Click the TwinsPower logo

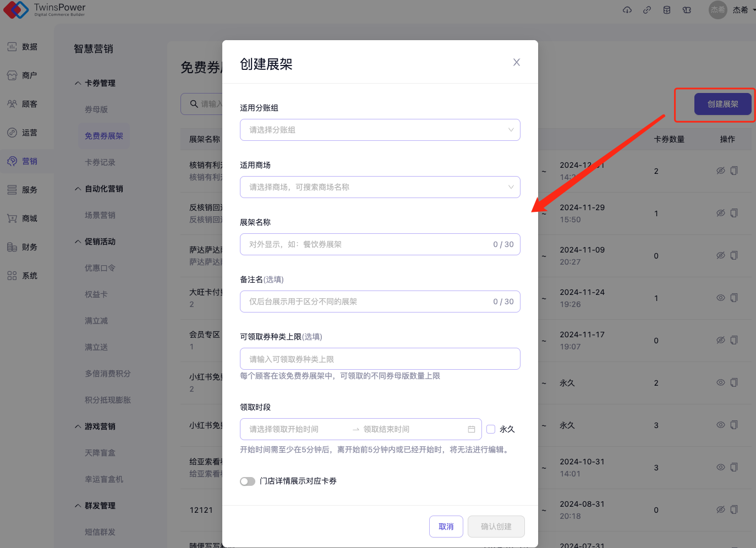[45, 9]
